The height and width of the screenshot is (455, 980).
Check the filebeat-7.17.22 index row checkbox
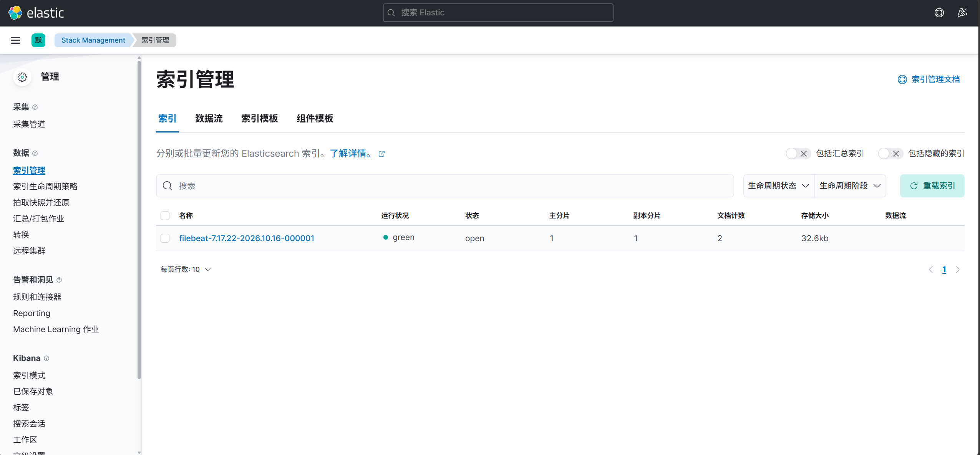[x=165, y=238]
